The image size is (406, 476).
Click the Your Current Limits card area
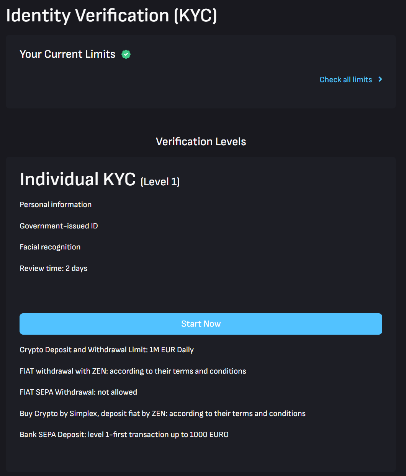[x=201, y=71]
